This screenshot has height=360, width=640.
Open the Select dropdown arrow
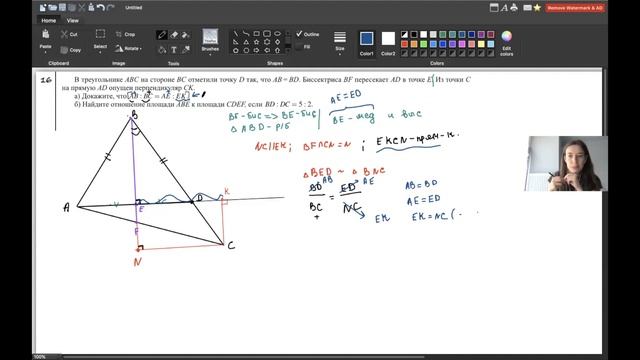tap(100, 53)
